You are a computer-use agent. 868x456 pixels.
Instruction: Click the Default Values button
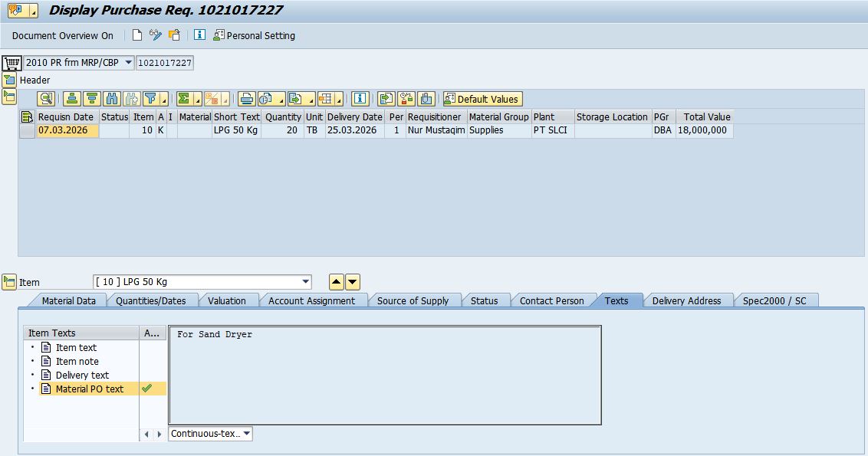(x=482, y=99)
